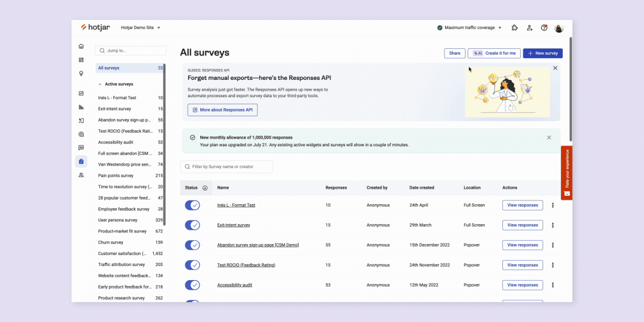Open Test ROCIO (Feedback Rating) link
644x322 pixels.
click(246, 265)
